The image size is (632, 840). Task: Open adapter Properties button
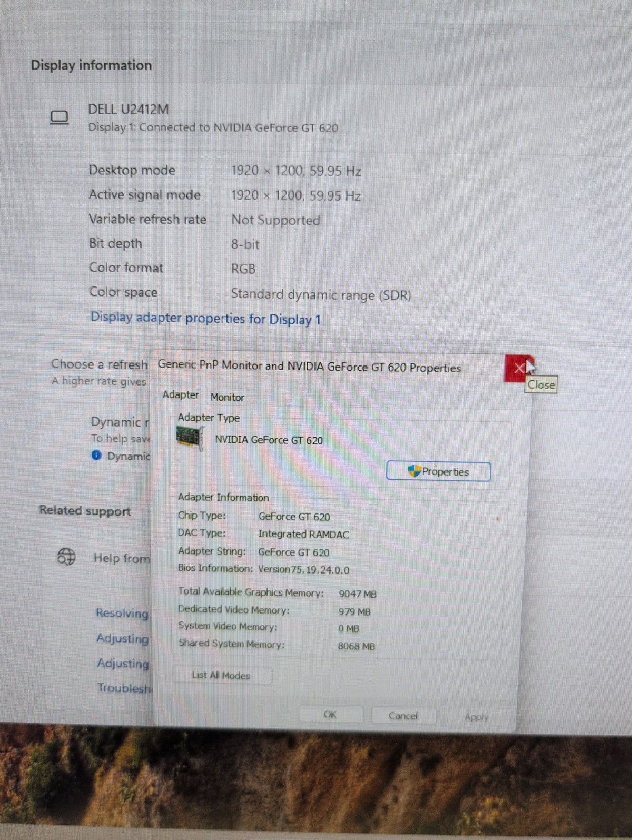438,471
